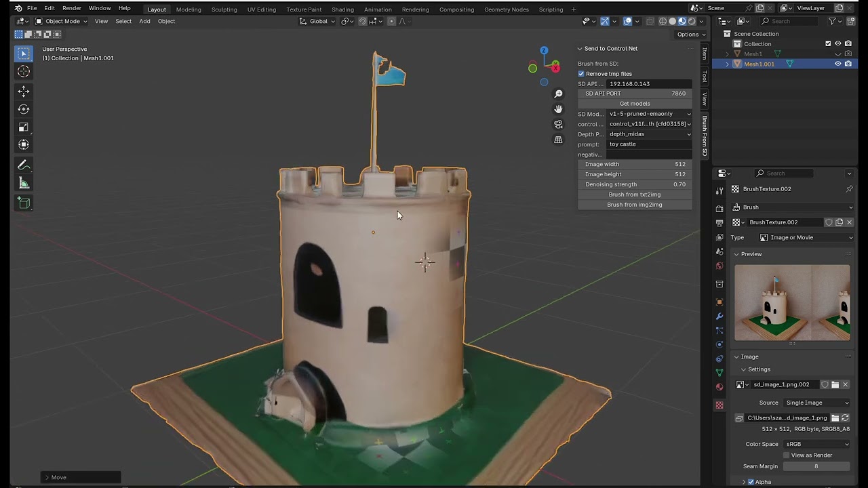Image resolution: width=868 pixels, height=488 pixels.
Task: Reload the image file with refresh icon
Action: click(x=845, y=418)
